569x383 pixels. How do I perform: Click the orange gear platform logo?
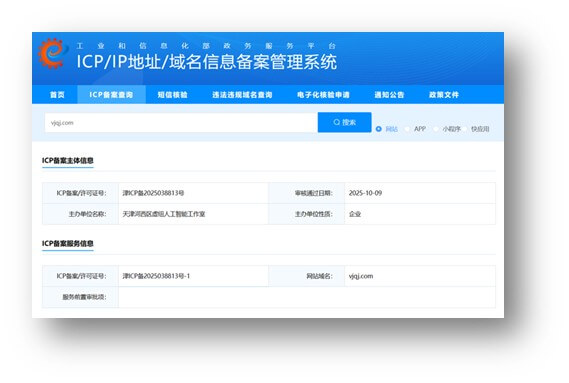[52, 53]
